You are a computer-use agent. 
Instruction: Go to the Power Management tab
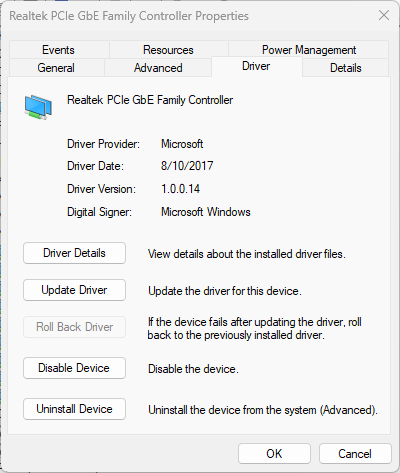click(x=309, y=50)
